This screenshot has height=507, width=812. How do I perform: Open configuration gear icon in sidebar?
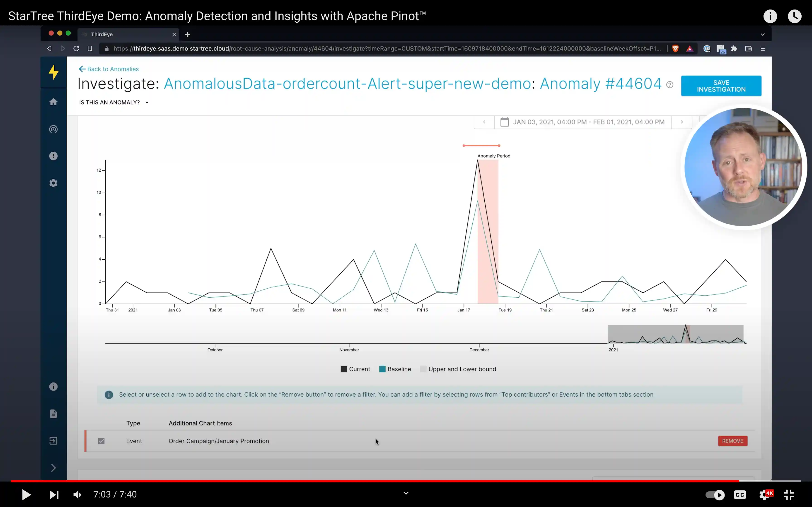(53, 183)
